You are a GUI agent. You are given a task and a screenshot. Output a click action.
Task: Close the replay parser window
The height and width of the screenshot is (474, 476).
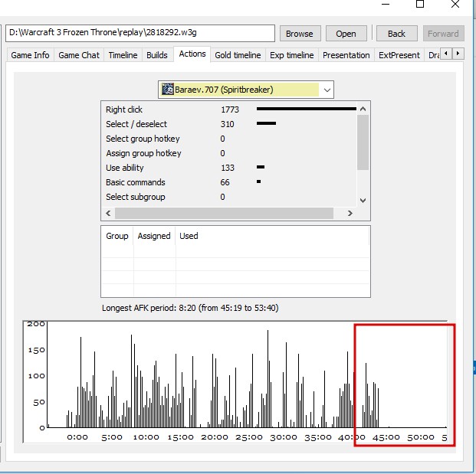(x=455, y=5)
